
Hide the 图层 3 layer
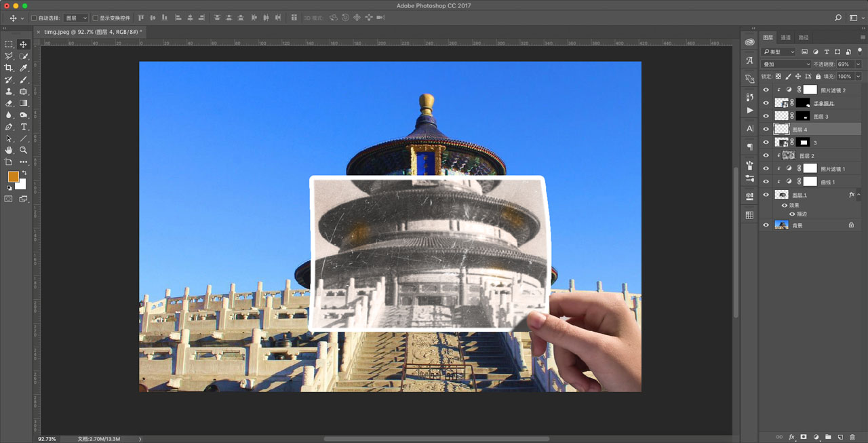click(766, 116)
